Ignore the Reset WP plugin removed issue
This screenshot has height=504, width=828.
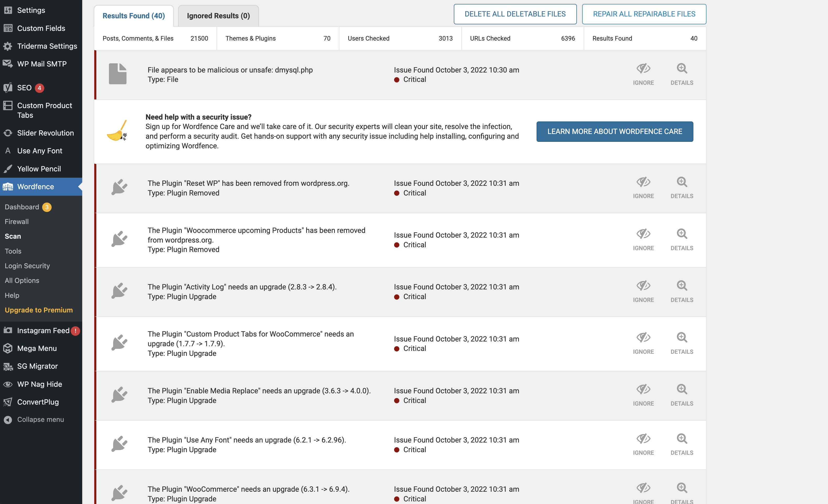(643, 188)
